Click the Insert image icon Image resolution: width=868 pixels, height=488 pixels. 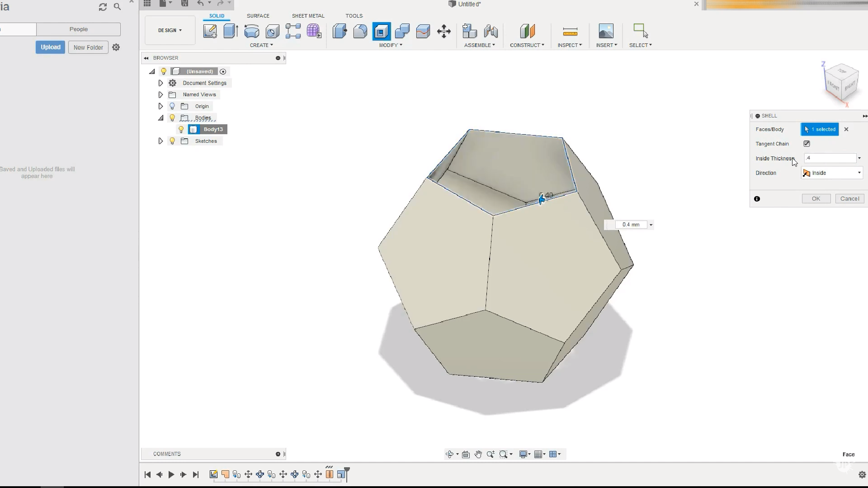coord(606,31)
